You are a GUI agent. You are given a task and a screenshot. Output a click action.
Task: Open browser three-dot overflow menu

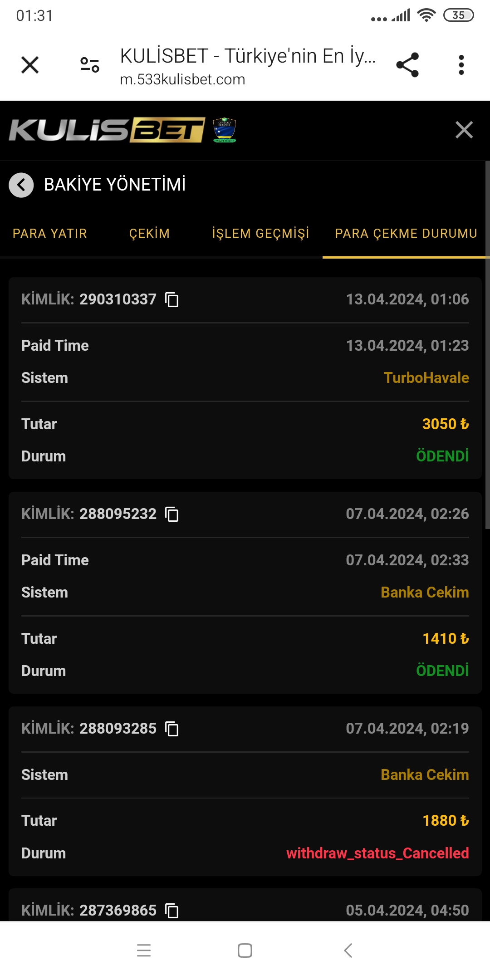461,65
